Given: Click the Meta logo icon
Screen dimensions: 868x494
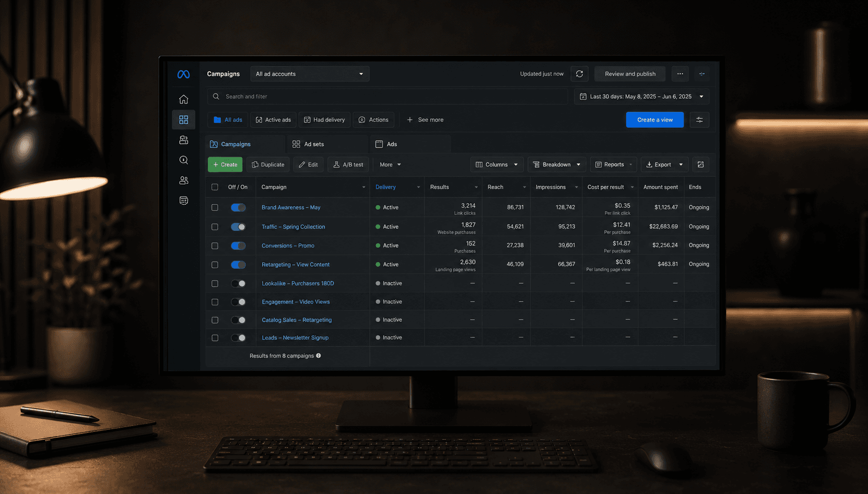Looking at the screenshot, I should click(x=183, y=74).
